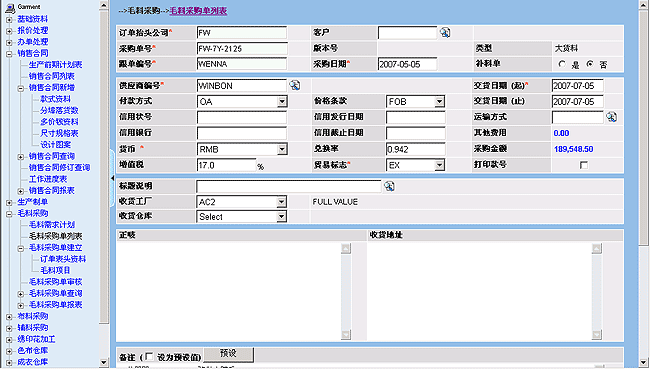Expand the 销售合同查询 tree node
The height and width of the screenshot is (369, 650).
coord(21,157)
